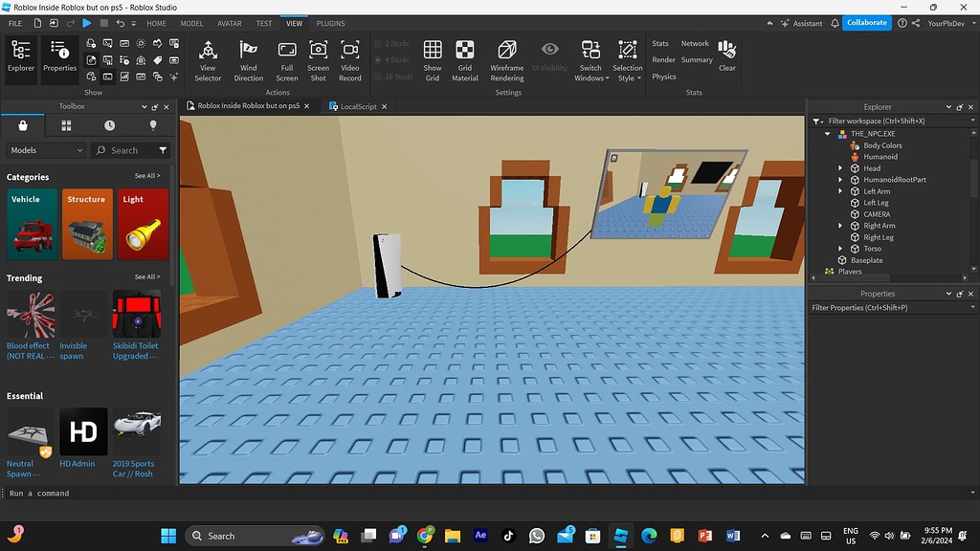Open the Selection Style dropdown
The height and width of the screenshot is (551, 980).
628,60
